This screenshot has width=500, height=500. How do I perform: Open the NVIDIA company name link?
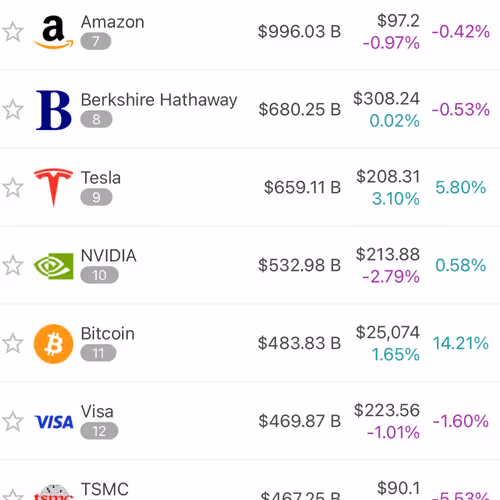click(109, 256)
